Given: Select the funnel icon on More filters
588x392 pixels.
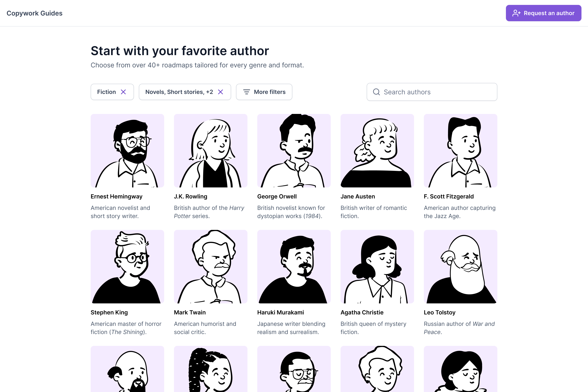Looking at the screenshot, I should pyautogui.click(x=247, y=92).
